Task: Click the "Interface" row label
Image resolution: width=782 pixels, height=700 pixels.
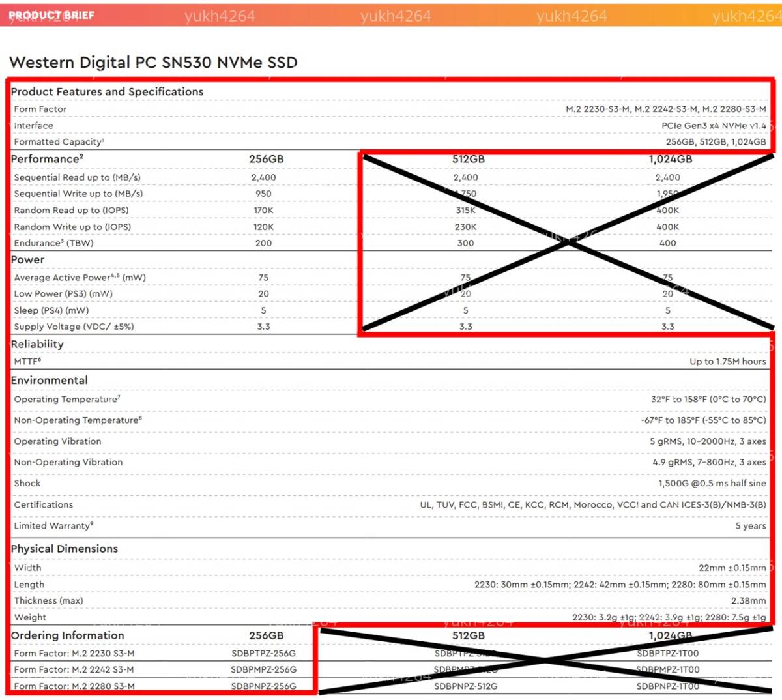Action: (34, 126)
